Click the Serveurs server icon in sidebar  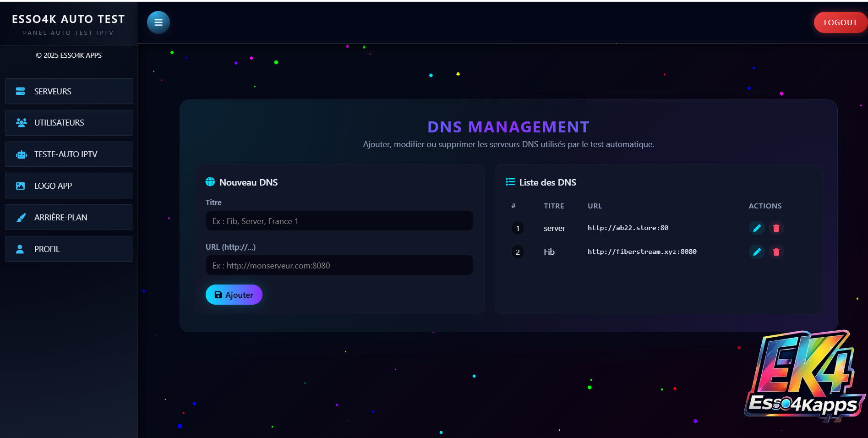point(21,91)
